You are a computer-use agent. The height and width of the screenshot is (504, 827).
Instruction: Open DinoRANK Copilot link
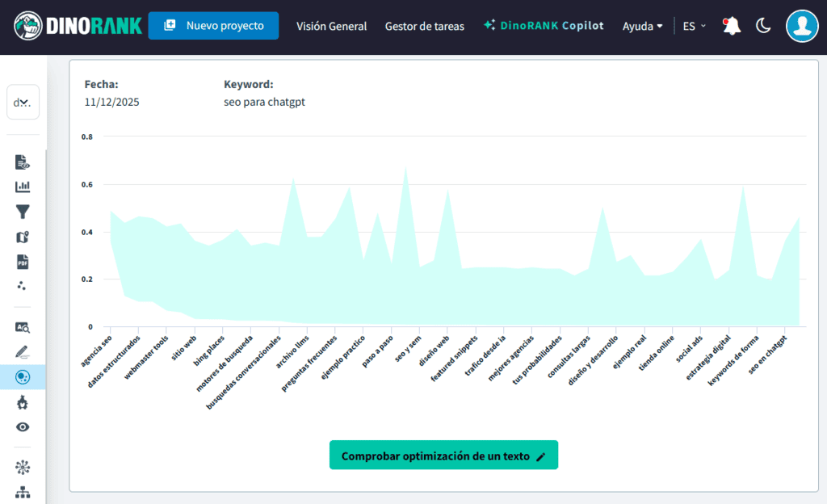tap(543, 26)
